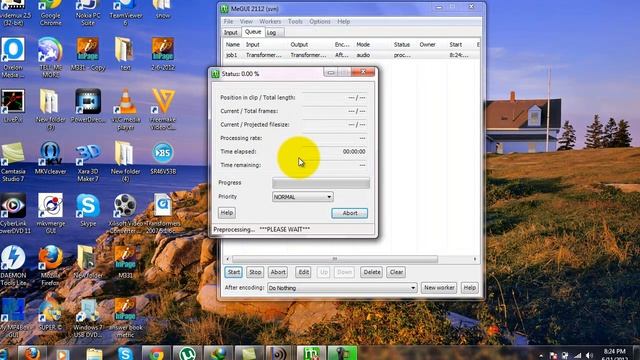Viewport: 640px width, 360px height.
Task: Click the New worker button
Action: coord(439,288)
